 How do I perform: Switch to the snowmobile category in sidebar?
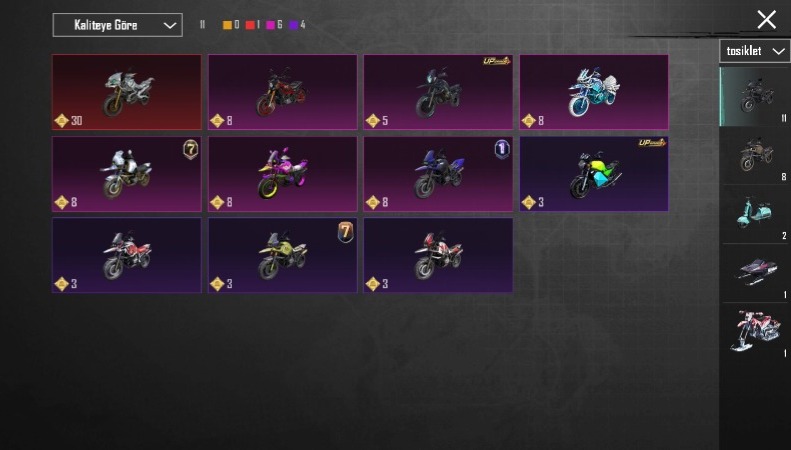point(755,273)
